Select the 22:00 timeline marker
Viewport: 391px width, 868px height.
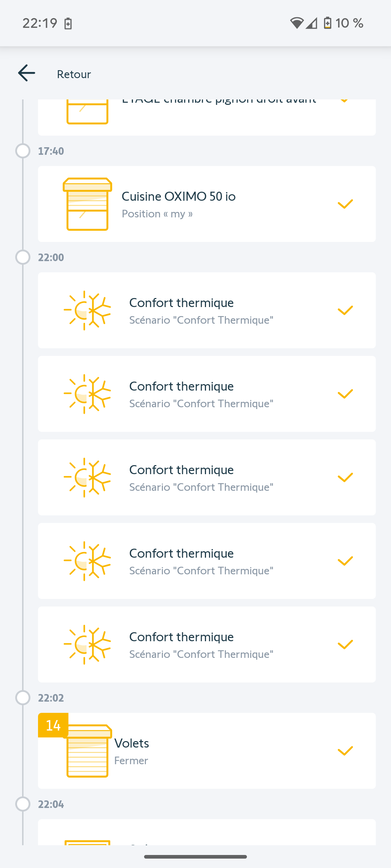[23, 257]
